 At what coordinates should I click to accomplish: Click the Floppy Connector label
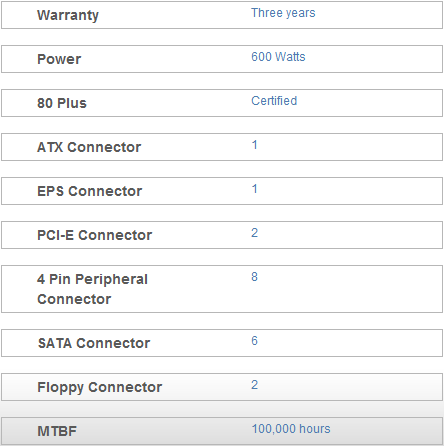pos(99,387)
